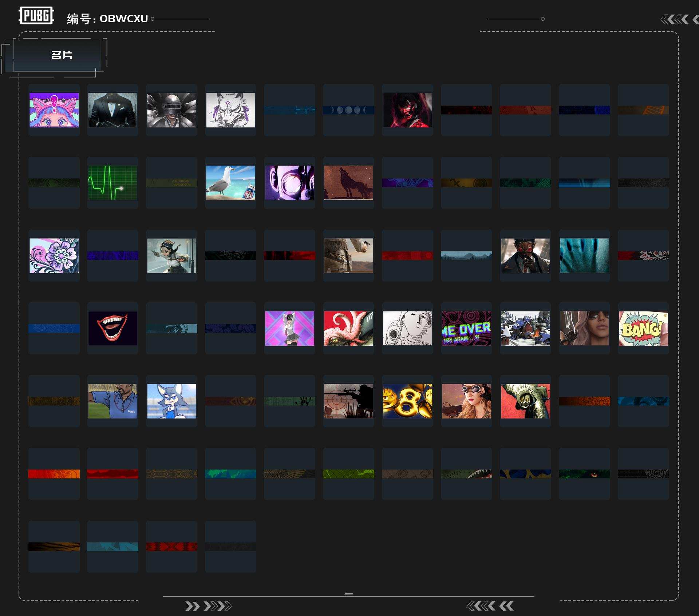The image size is (699, 616).
Task: Pick the golden number 8 balloons nameplate
Action: [x=408, y=401]
